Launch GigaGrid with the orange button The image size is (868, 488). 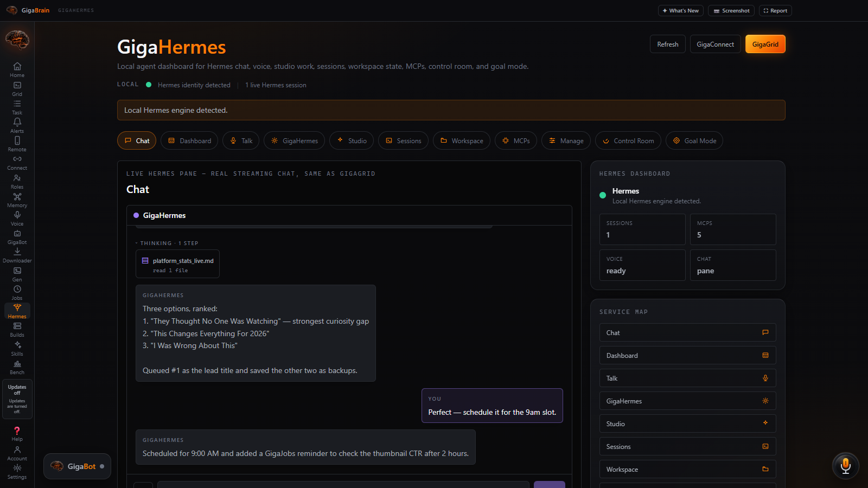[x=765, y=44]
